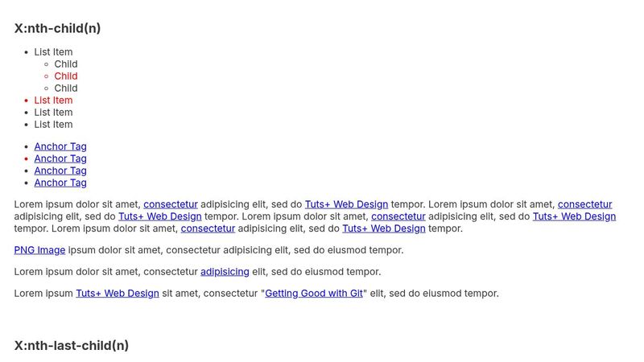Screen dimensions: 644x362
Task: Open final "Tuts+ Web Design" link of the long paragraph
Action: (384, 228)
